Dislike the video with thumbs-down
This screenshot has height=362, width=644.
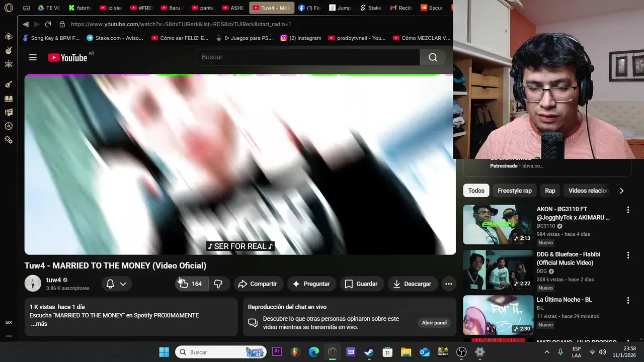(x=218, y=284)
